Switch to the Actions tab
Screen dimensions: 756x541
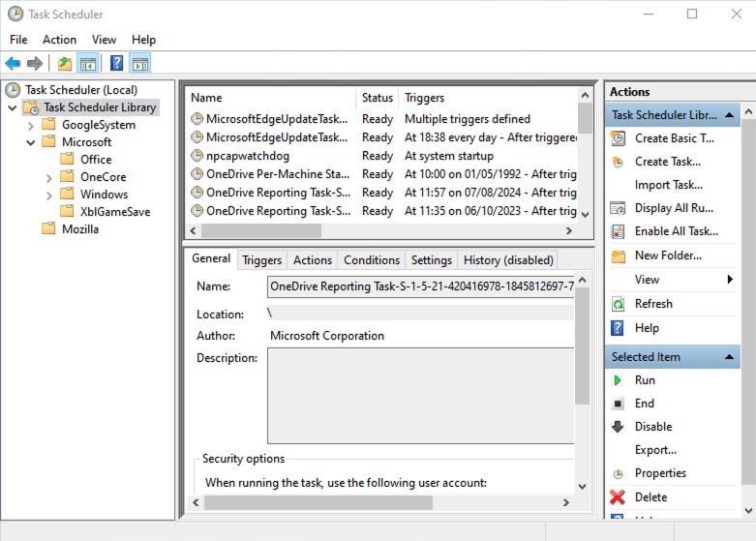(x=313, y=260)
